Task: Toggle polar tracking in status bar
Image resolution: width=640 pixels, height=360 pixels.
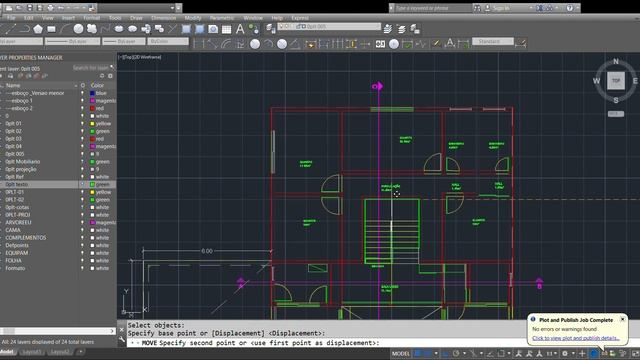Action: 456,353
